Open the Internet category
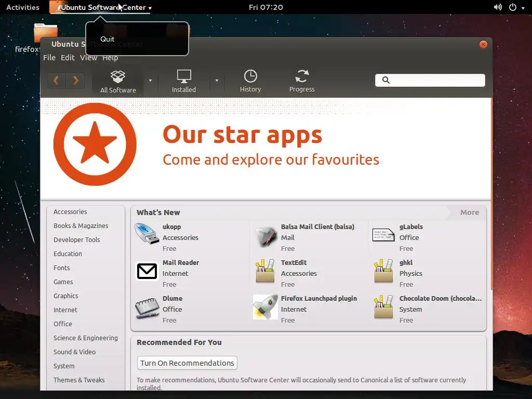The image size is (532, 399). (x=65, y=310)
